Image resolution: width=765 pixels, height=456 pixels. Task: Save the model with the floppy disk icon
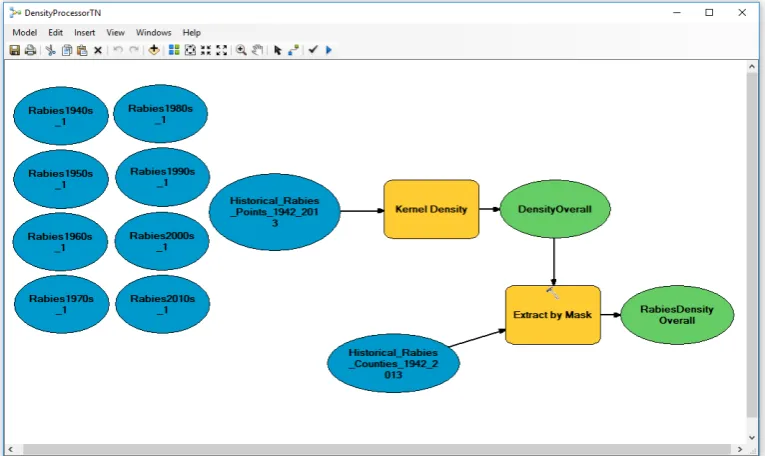15,50
